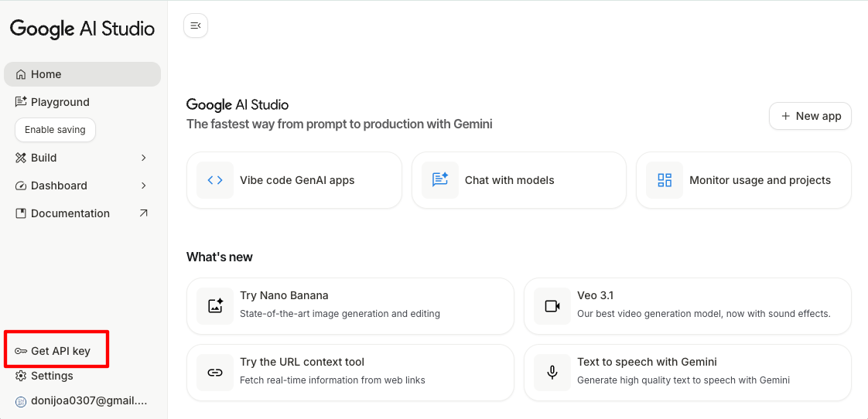
Task: Click the account avatar icon
Action: coord(21,401)
